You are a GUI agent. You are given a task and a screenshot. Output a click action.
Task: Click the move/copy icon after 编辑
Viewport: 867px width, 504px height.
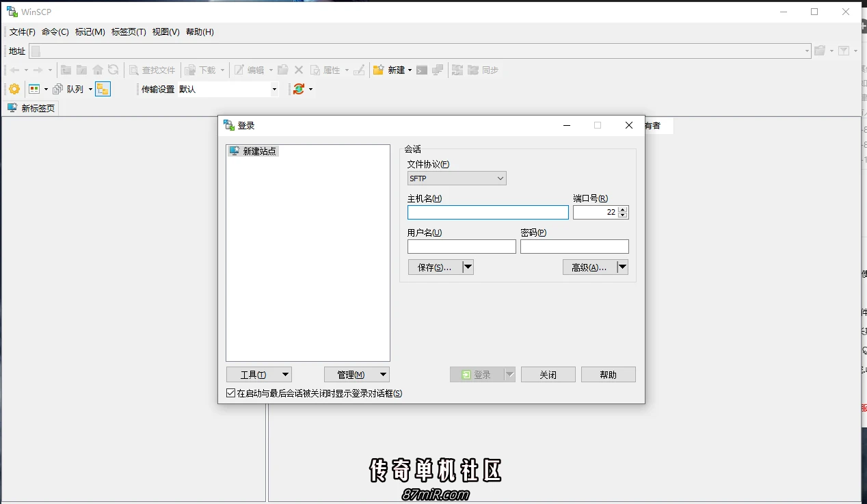tap(283, 70)
